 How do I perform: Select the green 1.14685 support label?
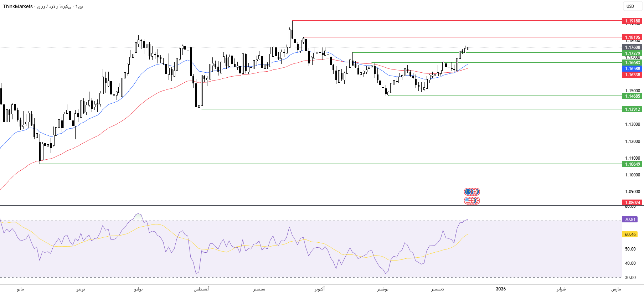point(632,96)
